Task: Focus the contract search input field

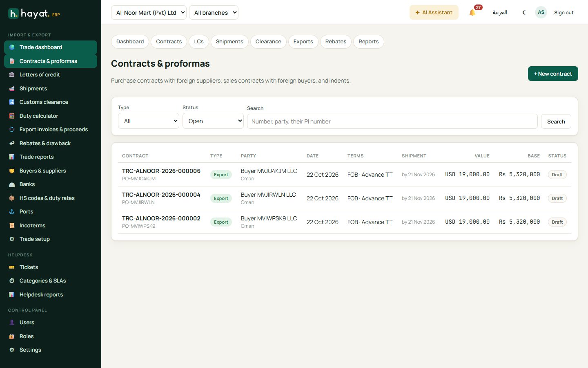Action: (x=392, y=121)
